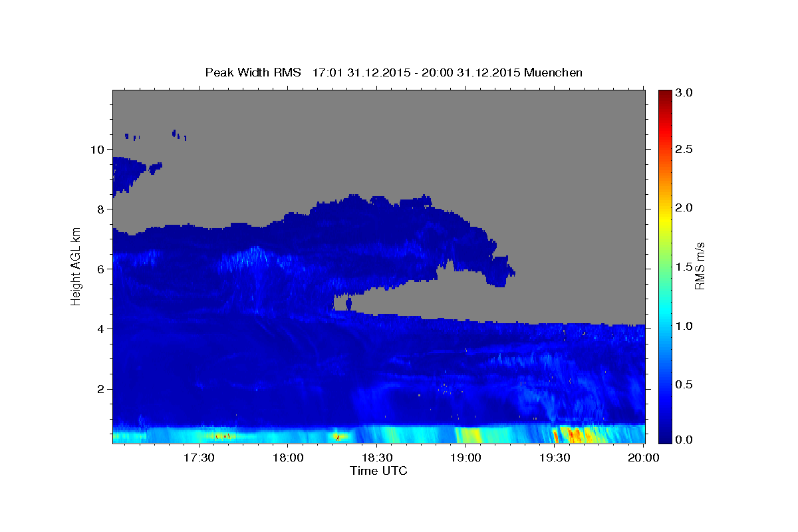Click the colorbar value 0.5
This screenshot has width=798, height=532.
tap(684, 384)
